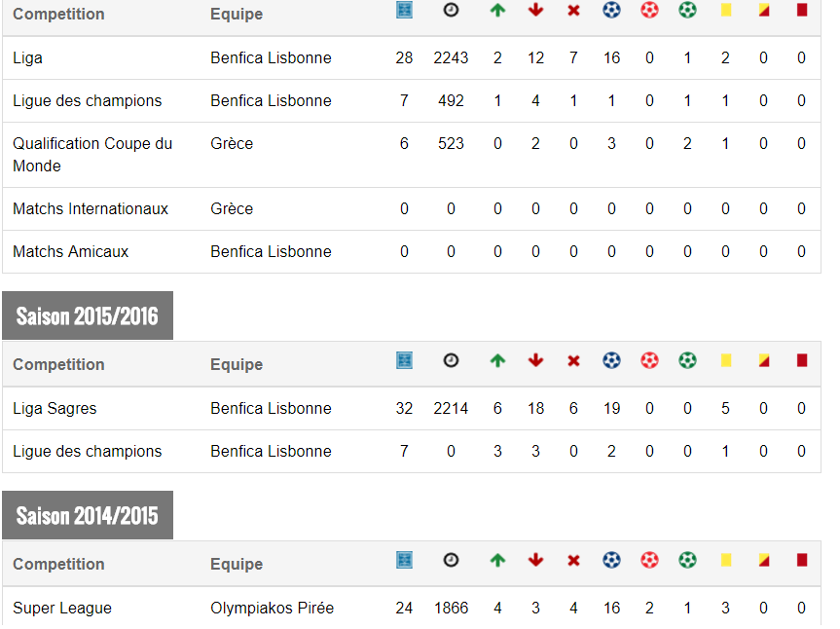Screen dimensions: 840x629
Task: Click the clock minutes icon in the topmost table header
Action: click(x=451, y=11)
